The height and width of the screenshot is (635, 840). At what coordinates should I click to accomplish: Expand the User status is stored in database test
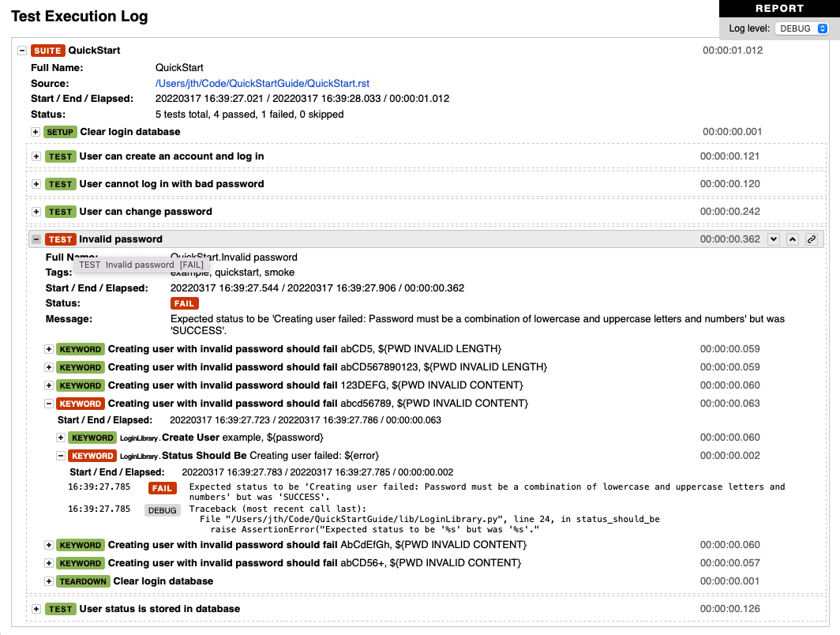pos(36,609)
